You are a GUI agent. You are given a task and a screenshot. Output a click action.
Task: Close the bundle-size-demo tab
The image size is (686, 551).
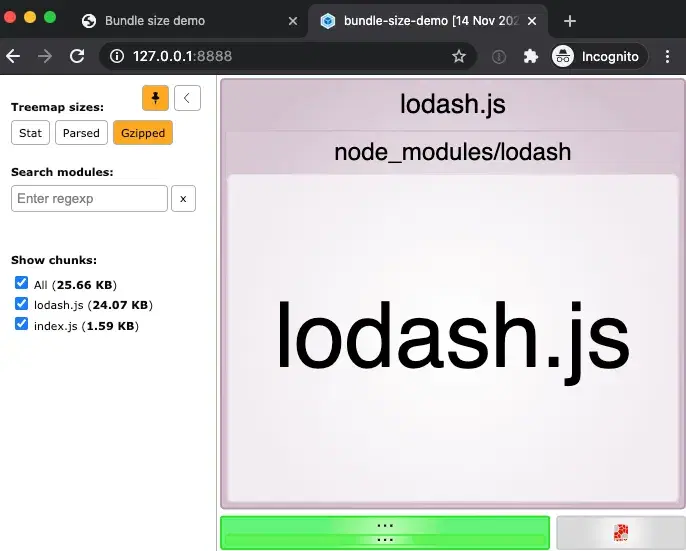pos(532,21)
